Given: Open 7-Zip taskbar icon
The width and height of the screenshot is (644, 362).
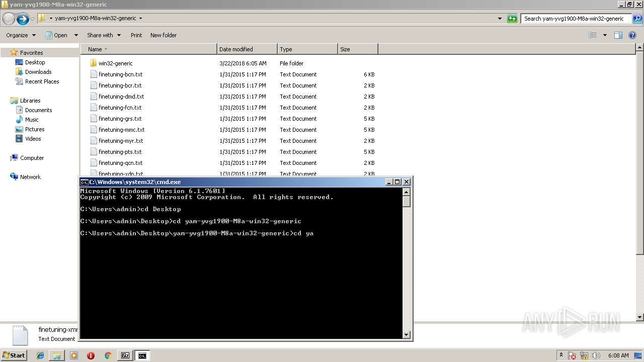Looking at the screenshot, I should click(x=125, y=355).
